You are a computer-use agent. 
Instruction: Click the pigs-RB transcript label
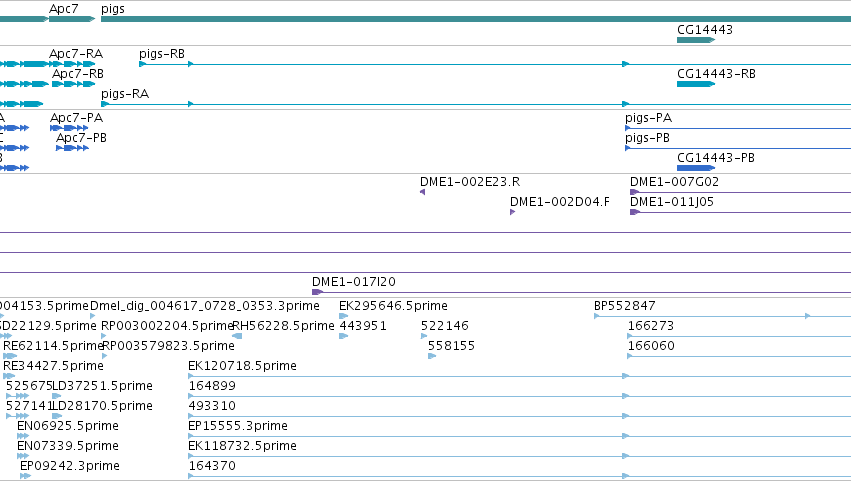(x=162, y=54)
